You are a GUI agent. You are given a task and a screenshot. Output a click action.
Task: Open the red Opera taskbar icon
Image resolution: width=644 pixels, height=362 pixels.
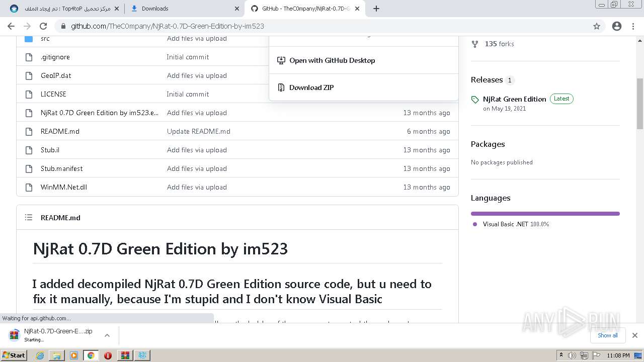pos(108,355)
